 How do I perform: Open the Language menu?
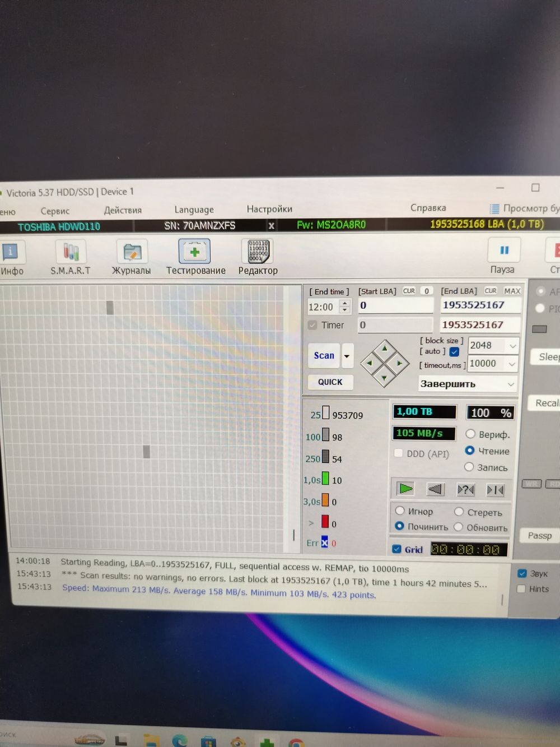194,210
